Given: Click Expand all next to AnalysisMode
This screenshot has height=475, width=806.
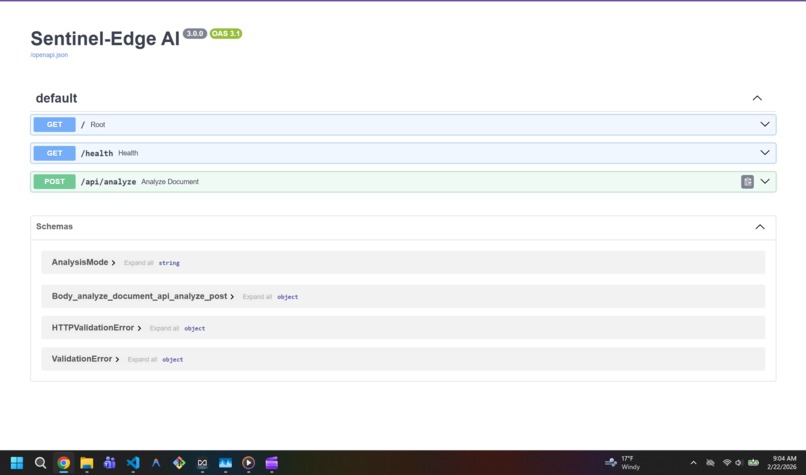Looking at the screenshot, I should point(138,263).
